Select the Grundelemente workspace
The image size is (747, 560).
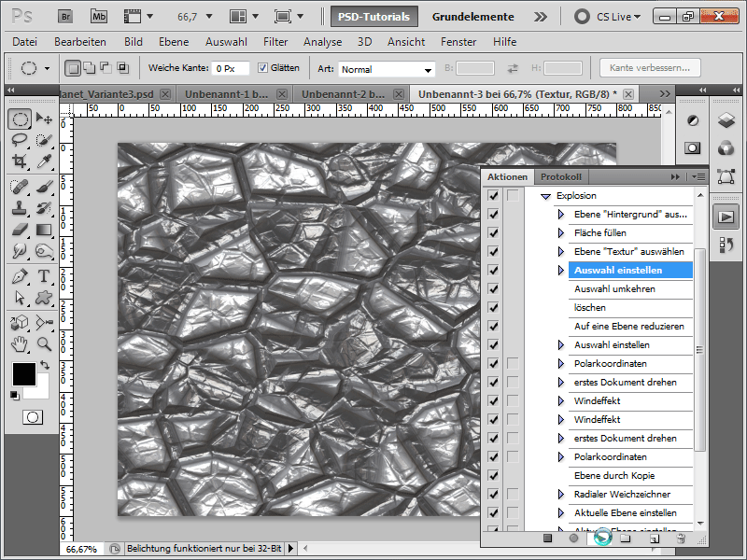tap(473, 17)
